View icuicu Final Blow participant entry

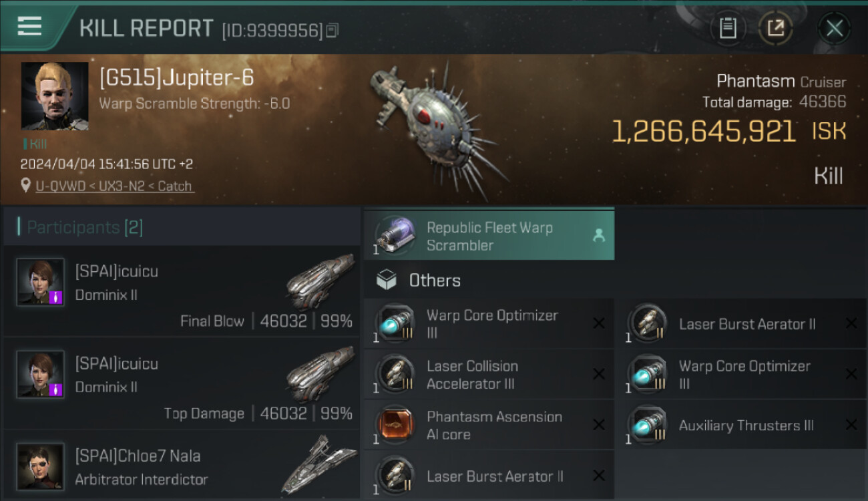point(180,291)
